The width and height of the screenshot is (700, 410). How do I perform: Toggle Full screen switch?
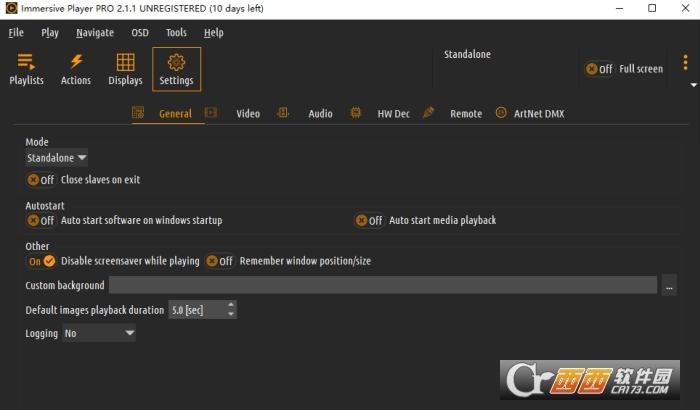pyautogui.click(x=599, y=69)
